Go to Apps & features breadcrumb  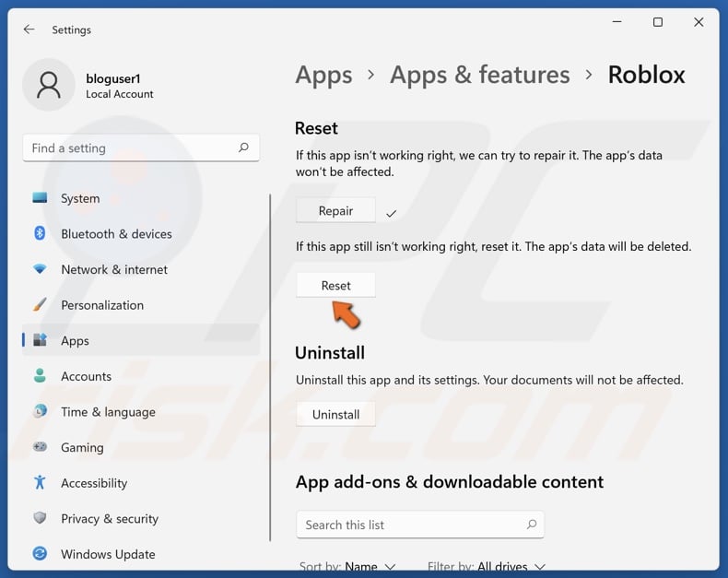[x=479, y=75]
